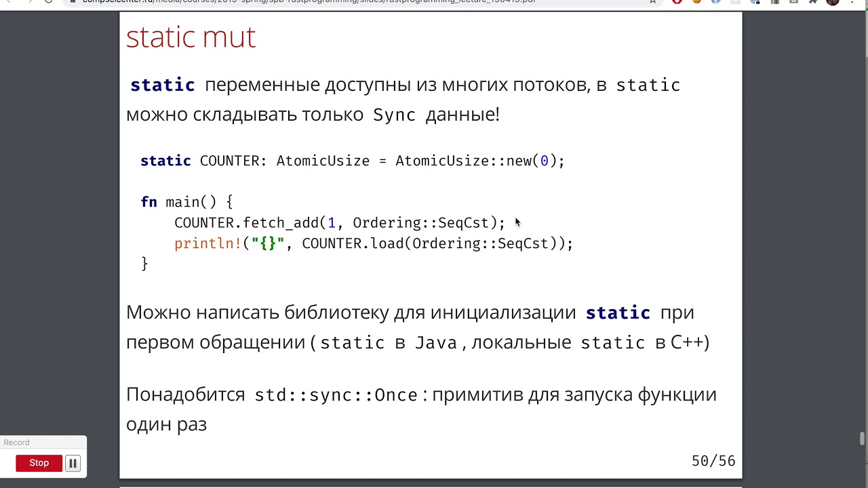Click the browser address bar URL

coord(309,1)
